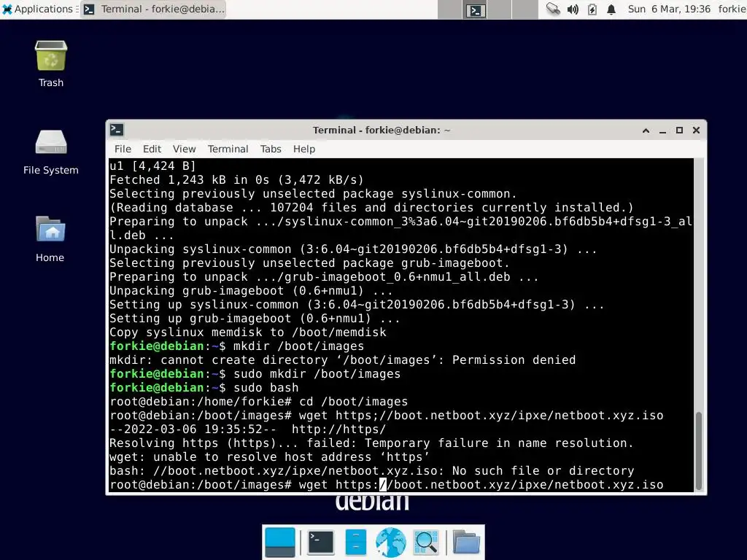Click the clock showing Sun 6 Mar, 19:36
This screenshot has width=747, height=560.
click(669, 9)
